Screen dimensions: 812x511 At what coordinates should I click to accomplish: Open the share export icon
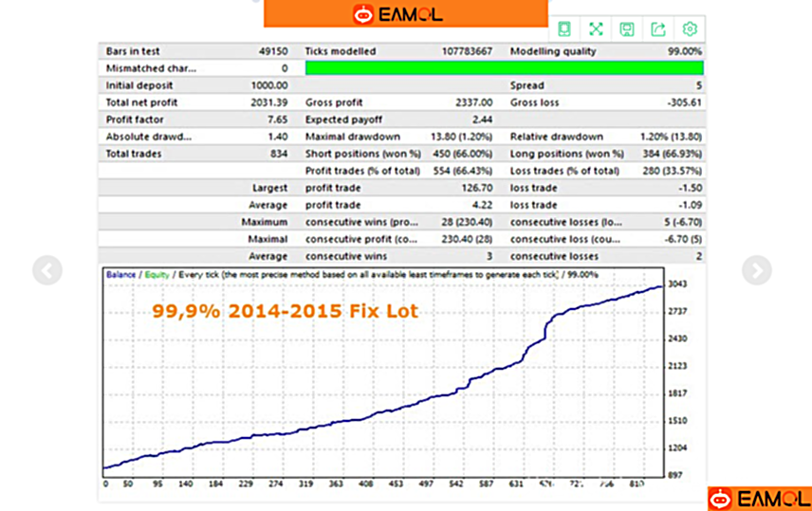click(x=658, y=28)
